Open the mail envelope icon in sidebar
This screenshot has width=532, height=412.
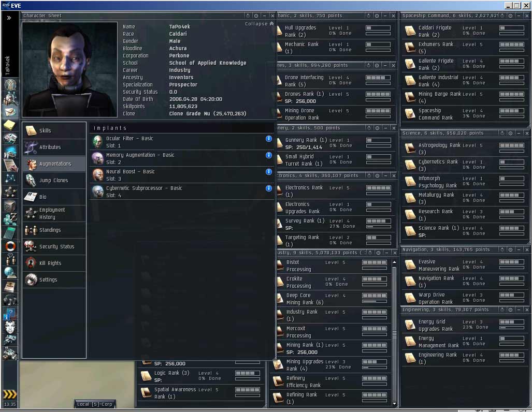click(10, 112)
